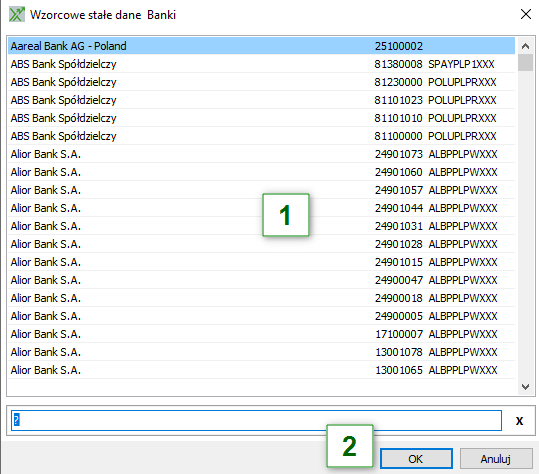Close the Banki dialog window
539x474 pixels.
(526, 14)
